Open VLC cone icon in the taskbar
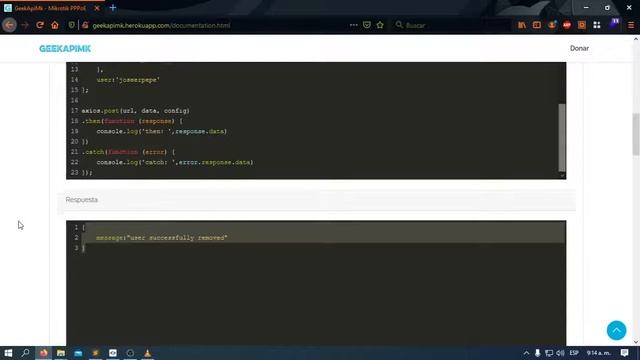This screenshot has width=640, height=360. [x=147, y=353]
